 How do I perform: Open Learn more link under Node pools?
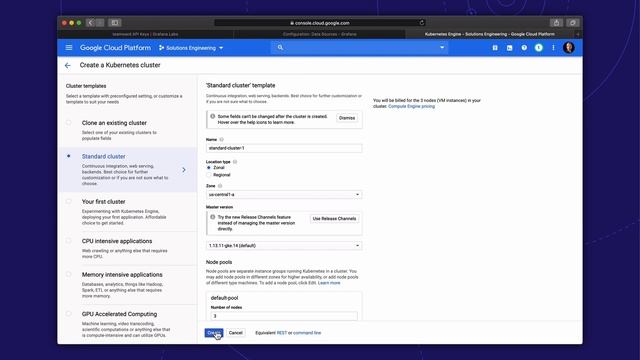[x=329, y=283]
